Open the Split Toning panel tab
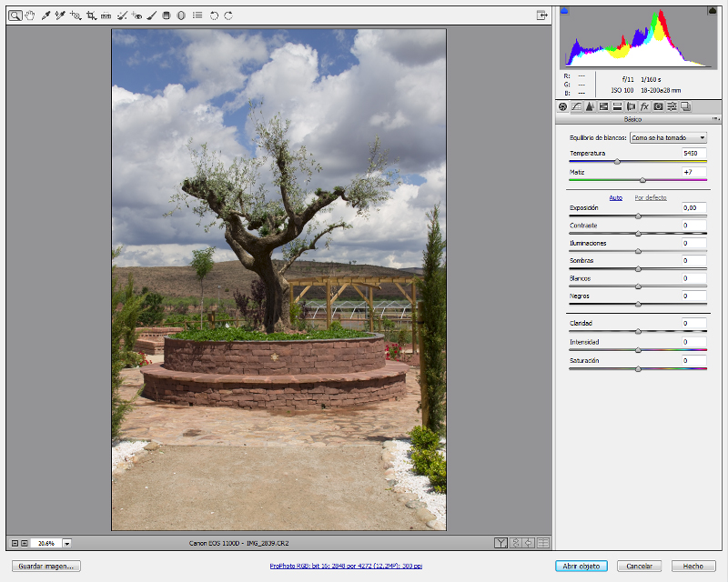The height and width of the screenshot is (582, 728). point(617,106)
